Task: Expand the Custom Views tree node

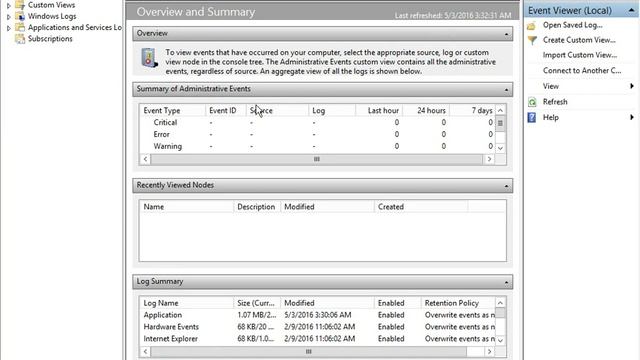Action: point(9,6)
